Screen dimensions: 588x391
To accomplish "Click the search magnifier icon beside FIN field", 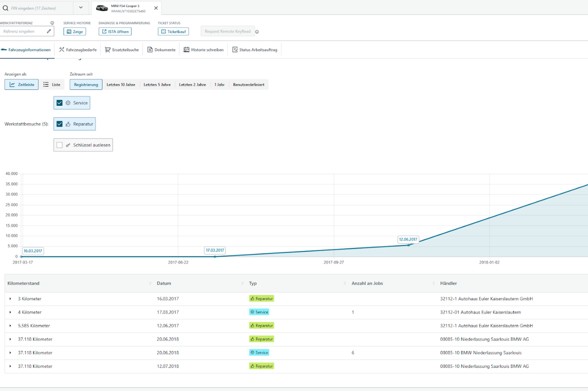I will pos(5,8).
